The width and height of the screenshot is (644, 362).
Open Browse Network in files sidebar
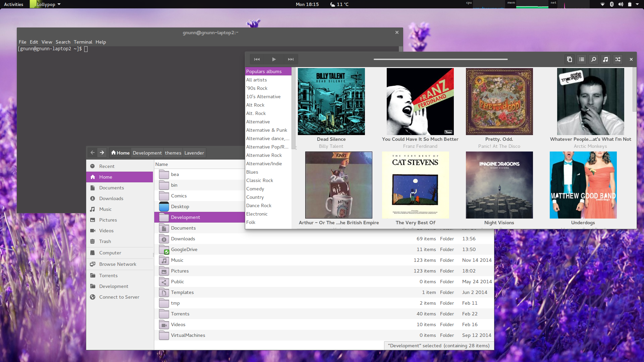[x=120, y=264]
